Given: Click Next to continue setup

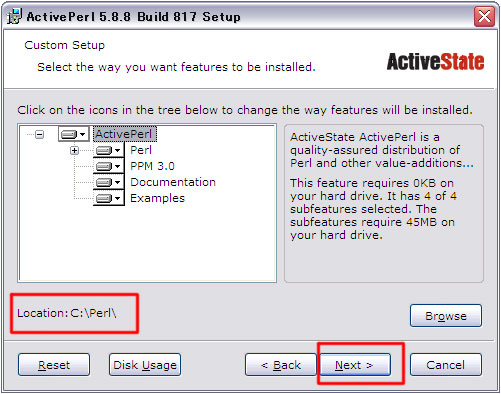Looking at the screenshot, I should [x=355, y=365].
